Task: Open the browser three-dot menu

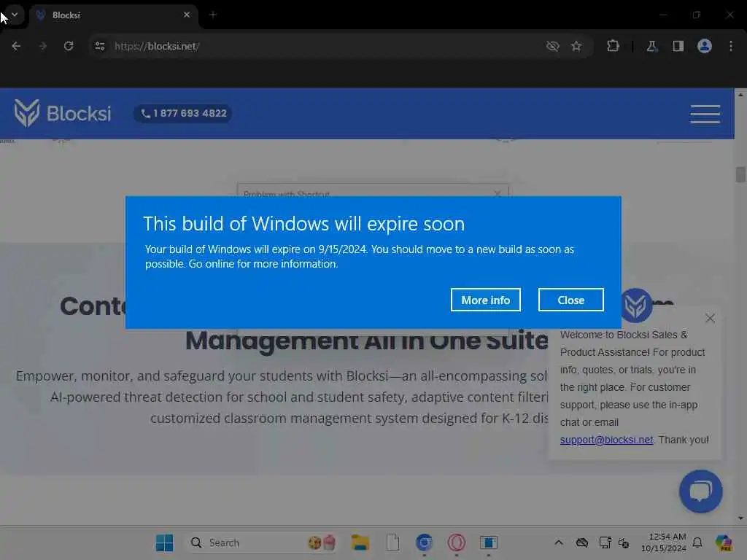Action: 731,46
